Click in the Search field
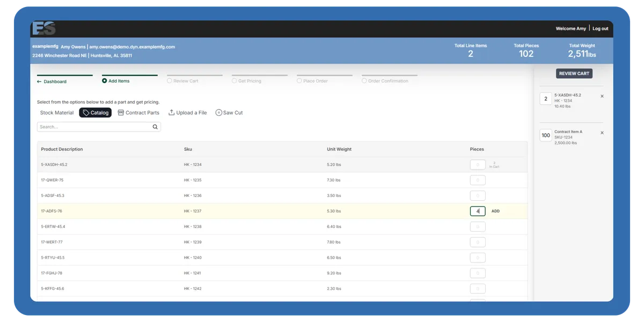The height and width of the screenshot is (322, 644). (99, 127)
